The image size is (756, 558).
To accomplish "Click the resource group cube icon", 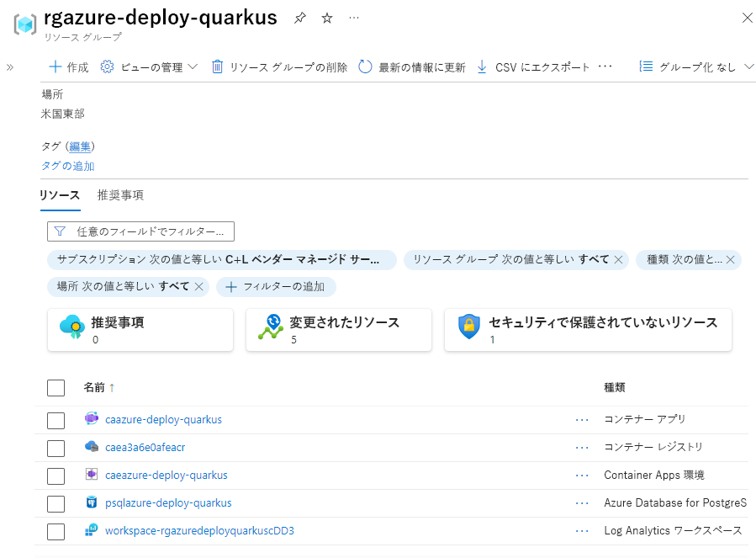I will pyautogui.click(x=25, y=24).
